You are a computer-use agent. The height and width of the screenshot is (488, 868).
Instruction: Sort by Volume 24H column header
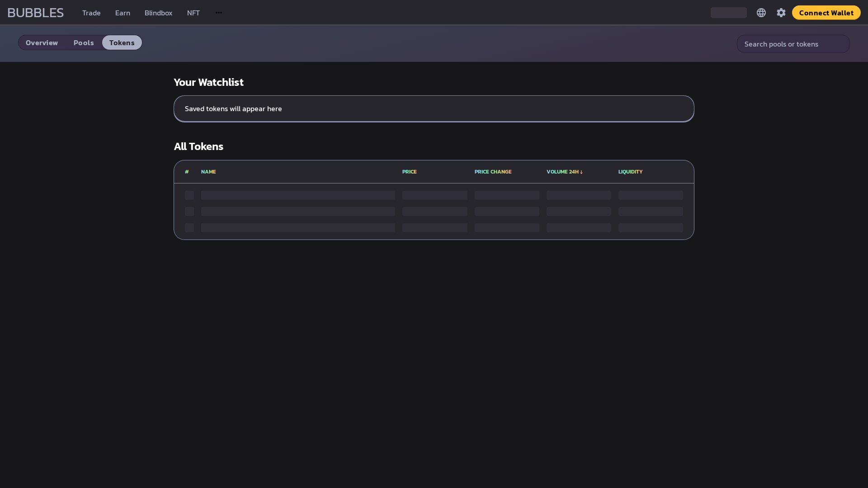point(565,172)
